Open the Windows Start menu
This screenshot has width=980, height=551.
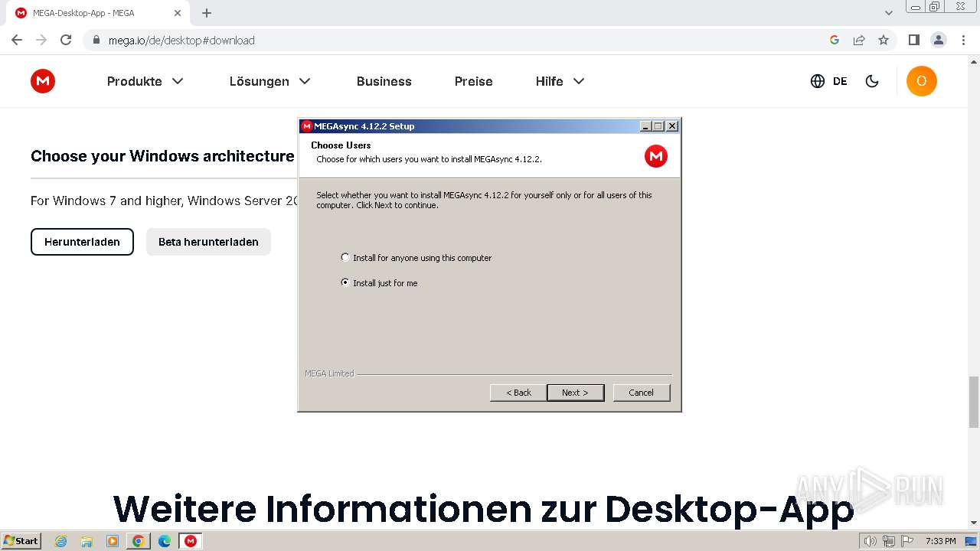(x=21, y=541)
